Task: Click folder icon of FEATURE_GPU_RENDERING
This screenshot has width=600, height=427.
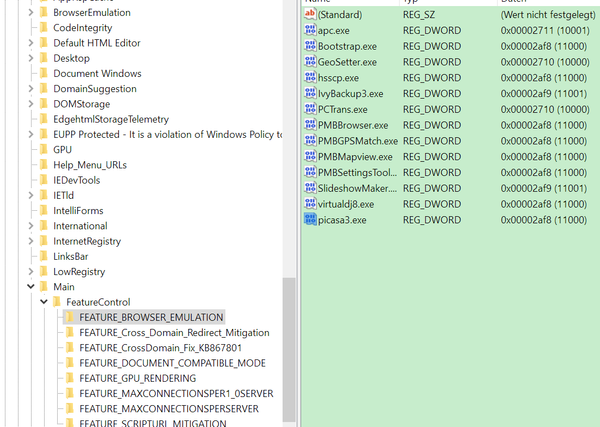Action: pos(69,378)
